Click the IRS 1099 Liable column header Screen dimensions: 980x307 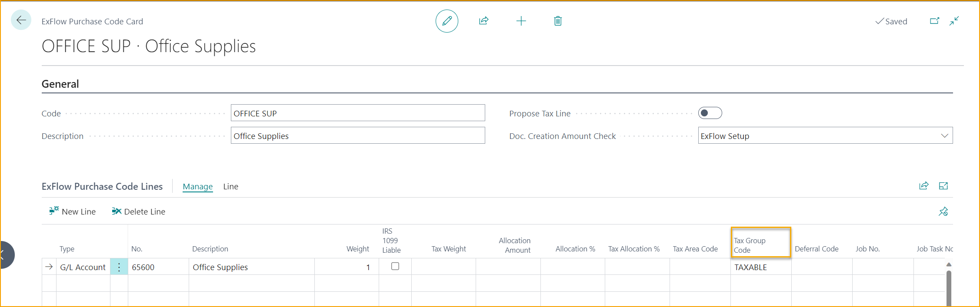[391, 241]
